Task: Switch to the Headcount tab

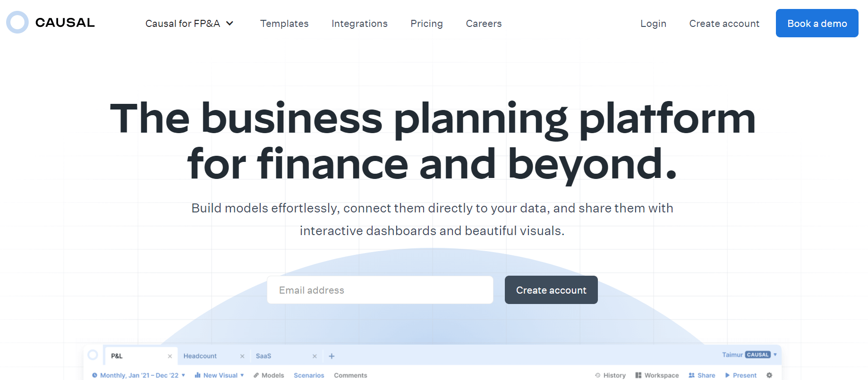Action: [x=200, y=356]
